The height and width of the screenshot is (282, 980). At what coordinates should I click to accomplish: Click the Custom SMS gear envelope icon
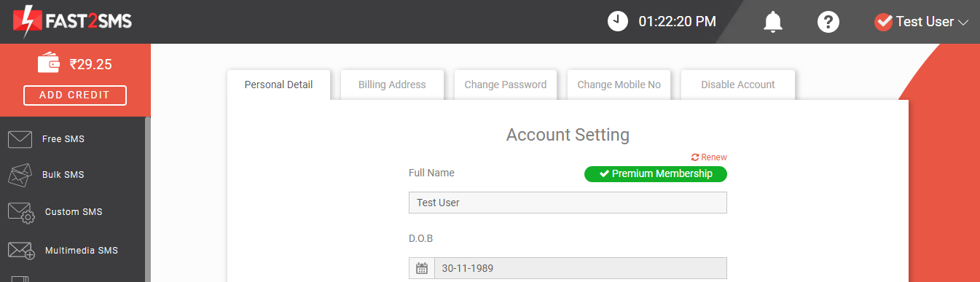[x=22, y=213]
